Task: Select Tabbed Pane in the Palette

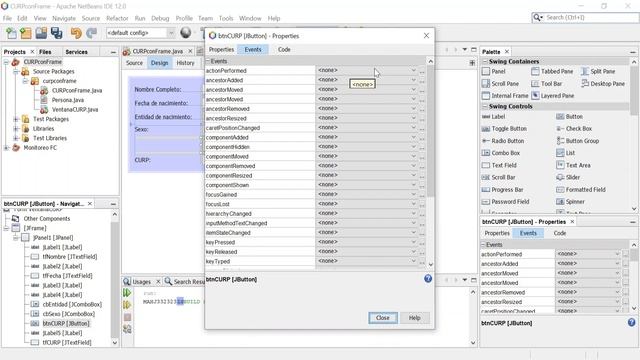Action: click(x=552, y=71)
